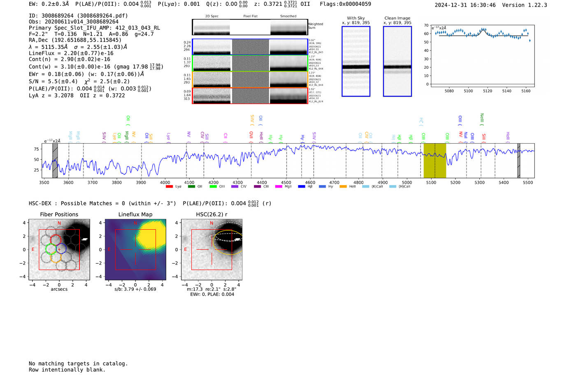This screenshot has height=392, width=576.
Task: Click the s/b: 3.79 +/- 0.069 caption
Action: (x=135, y=289)
